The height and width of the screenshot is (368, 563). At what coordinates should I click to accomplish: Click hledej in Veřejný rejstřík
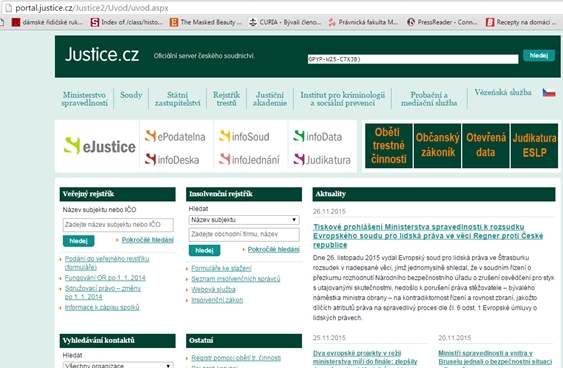coord(78,241)
